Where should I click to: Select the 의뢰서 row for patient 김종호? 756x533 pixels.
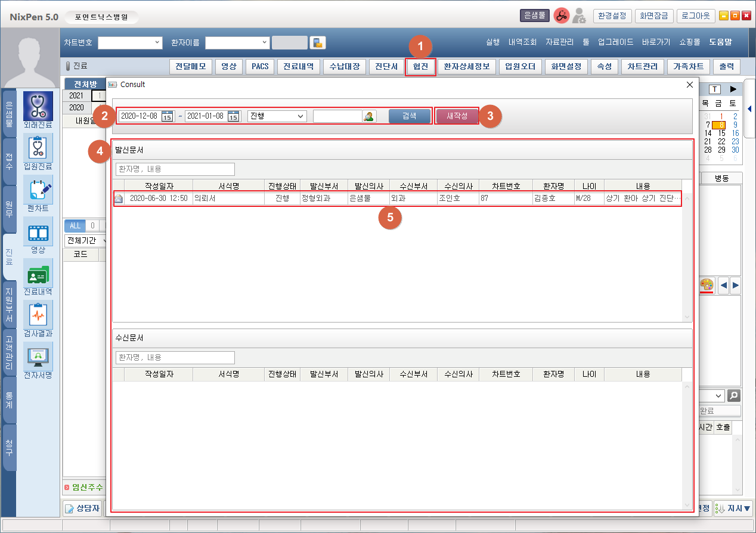396,199
